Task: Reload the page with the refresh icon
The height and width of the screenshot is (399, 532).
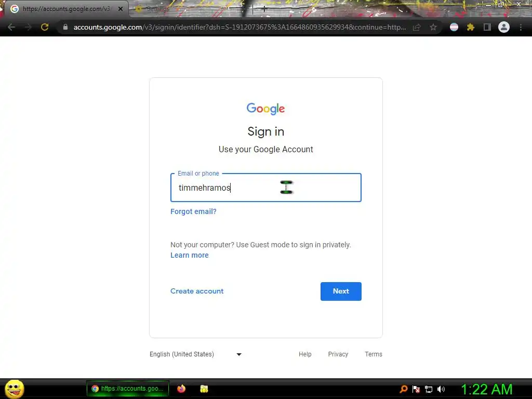Action: coord(45,27)
